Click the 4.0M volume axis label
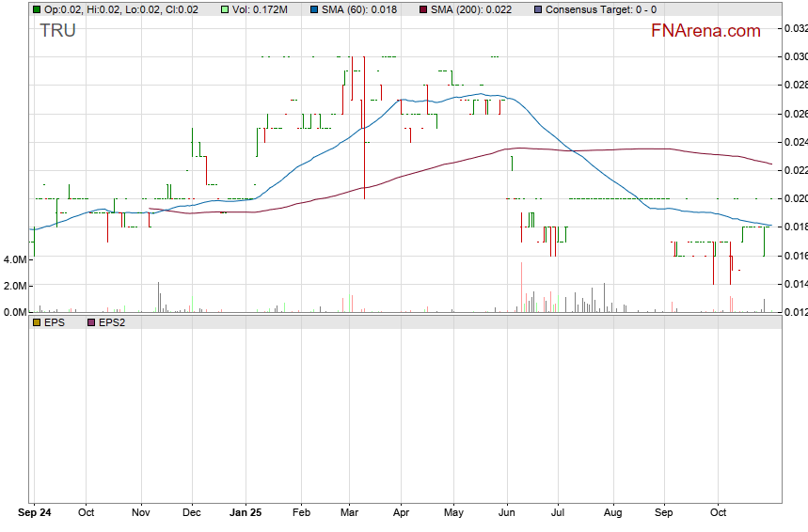The width and height of the screenshot is (808, 532). pyautogui.click(x=14, y=259)
